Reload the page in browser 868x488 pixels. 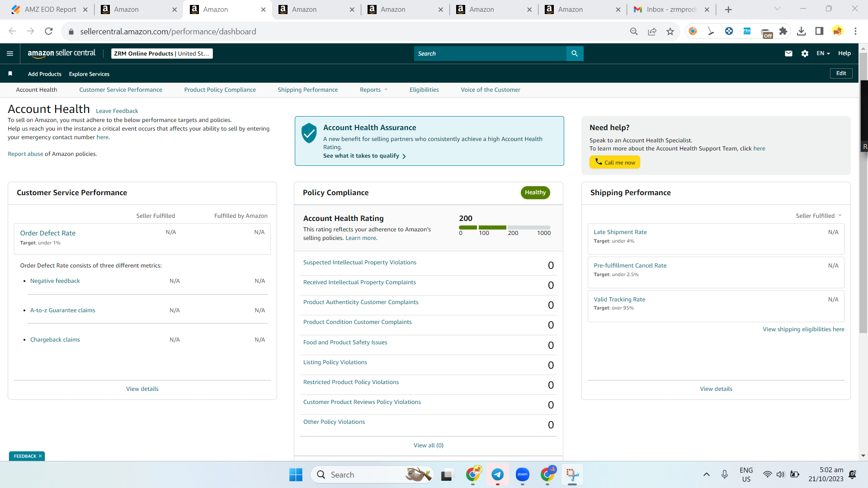pyautogui.click(x=49, y=31)
